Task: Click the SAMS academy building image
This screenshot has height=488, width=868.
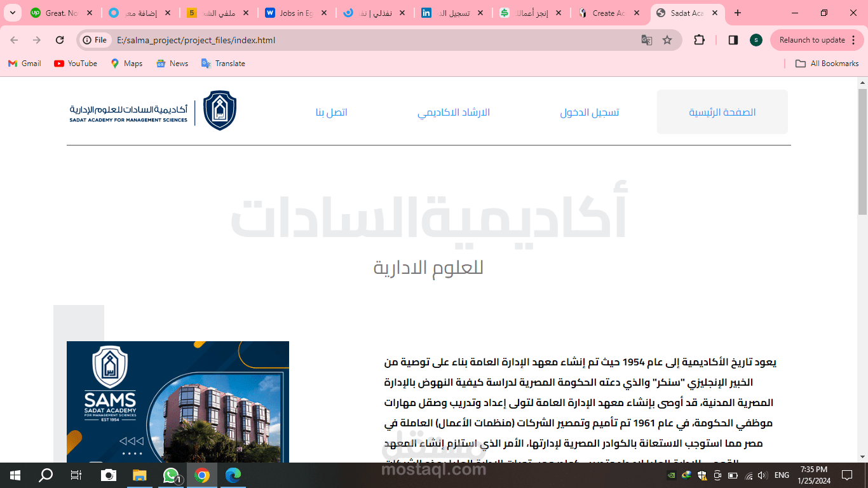Action: (x=178, y=402)
